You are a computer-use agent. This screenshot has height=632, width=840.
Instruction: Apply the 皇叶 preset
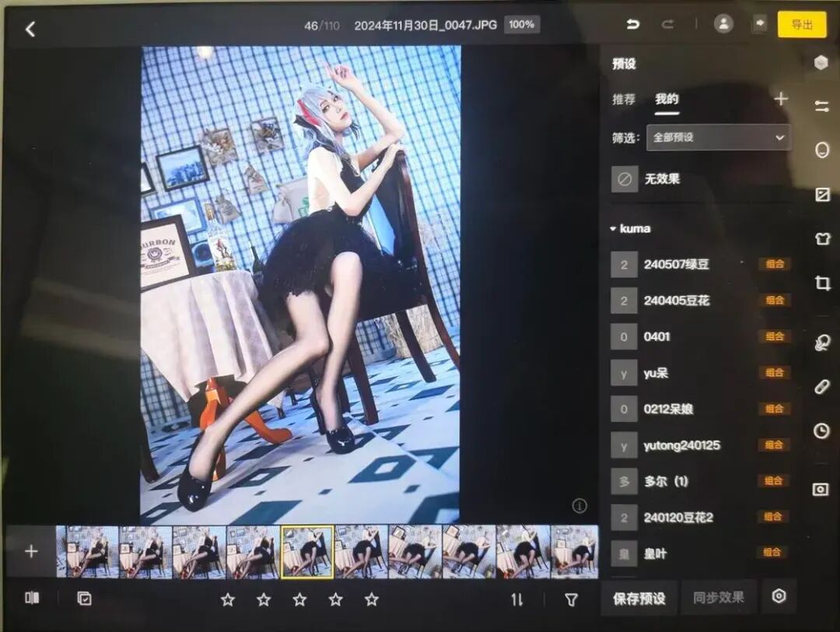pyautogui.click(x=700, y=553)
